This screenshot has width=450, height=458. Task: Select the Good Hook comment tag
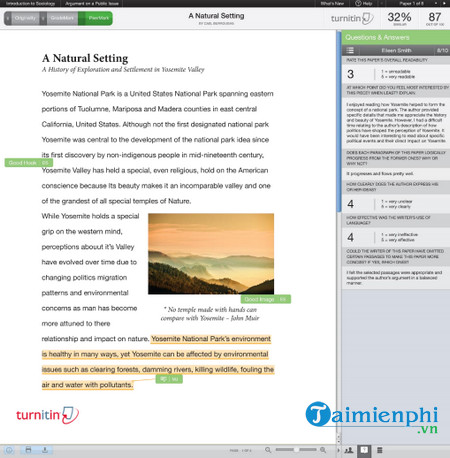pyautogui.click(x=29, y=163)
